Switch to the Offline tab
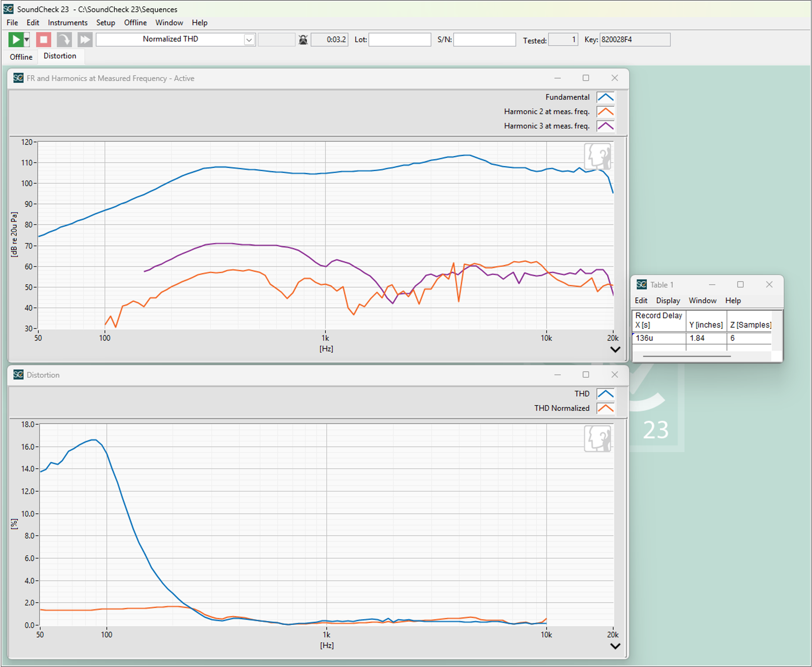Image resolution: width=812 pixels, height=667 pixels. (x=21, y=57)
